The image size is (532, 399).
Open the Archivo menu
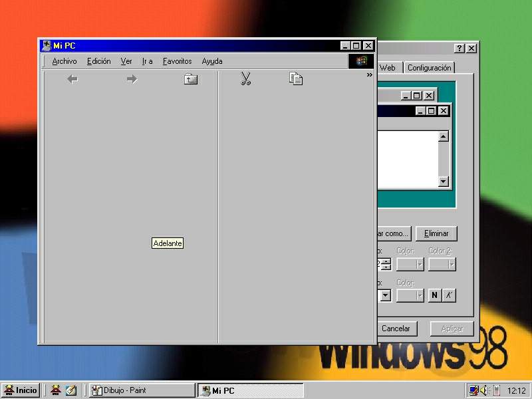pyautogui.click(x=65, y=61)
